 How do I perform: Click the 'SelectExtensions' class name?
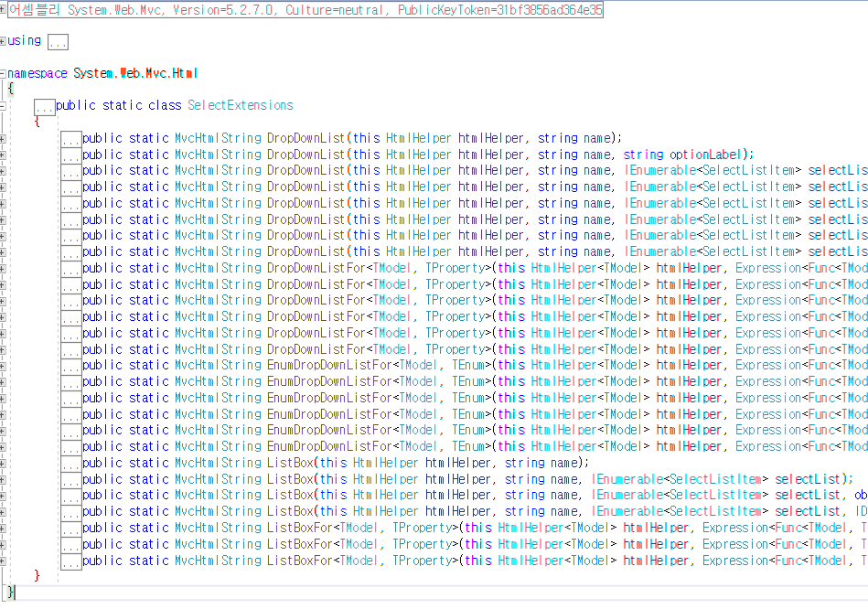pos(241,105)
